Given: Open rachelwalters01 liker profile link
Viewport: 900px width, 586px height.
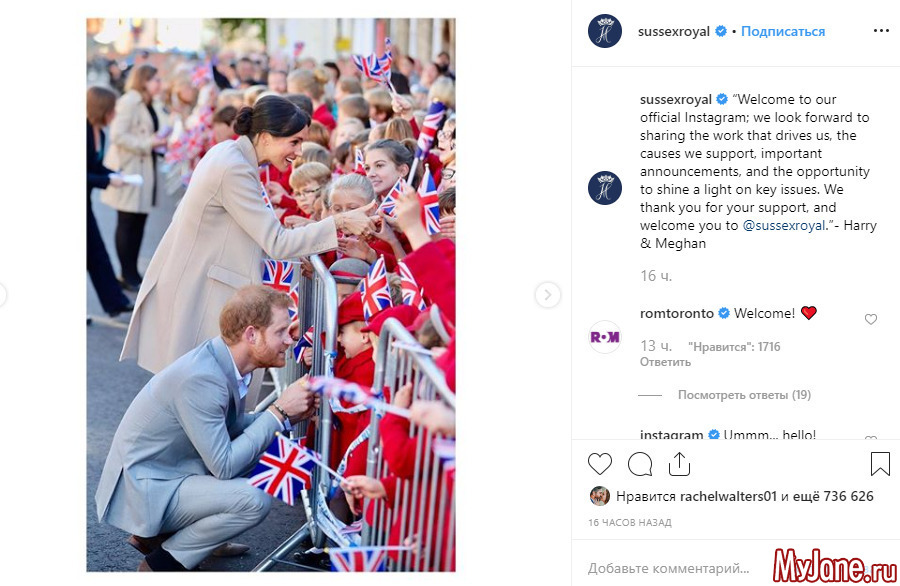Looking at the screenshot, I should [x=728, y=496].
